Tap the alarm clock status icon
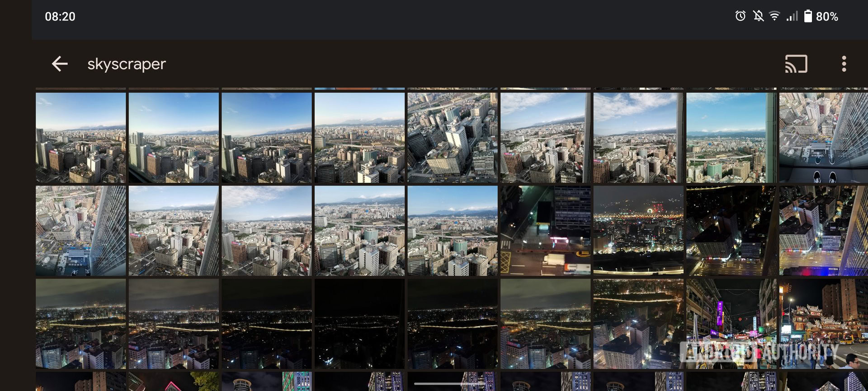868x391 pixels. 740,16
